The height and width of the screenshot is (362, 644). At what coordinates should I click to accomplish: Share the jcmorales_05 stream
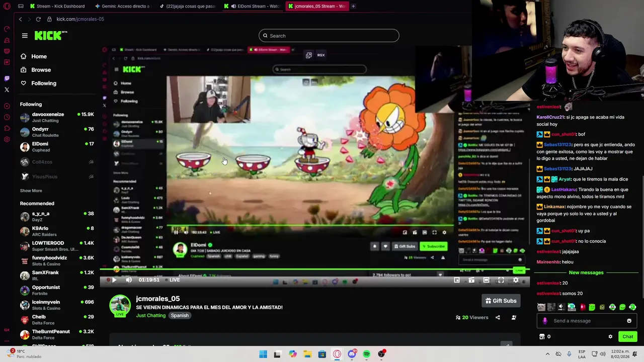tap(498, 317)
